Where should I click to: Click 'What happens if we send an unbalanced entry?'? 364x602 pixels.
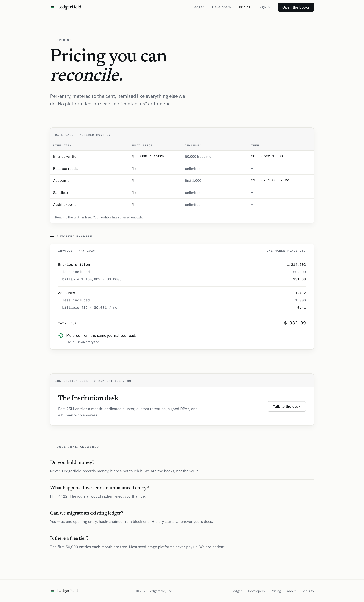[x=99, y=488]
